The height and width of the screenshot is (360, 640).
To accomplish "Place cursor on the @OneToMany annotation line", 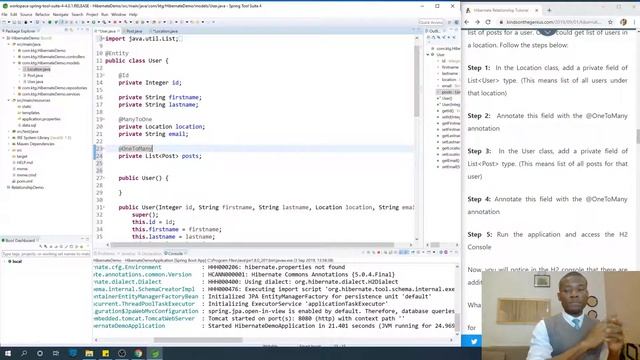I will click(x=135, y=149).
